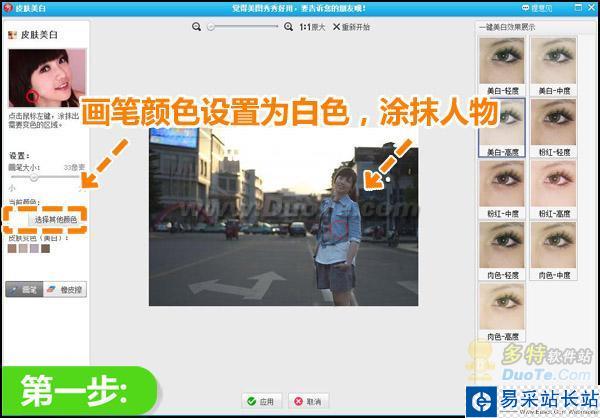This screenshot has width=600, height=418.
Task: Pick the second light beige color swatch
Action: tap(23, 249)
